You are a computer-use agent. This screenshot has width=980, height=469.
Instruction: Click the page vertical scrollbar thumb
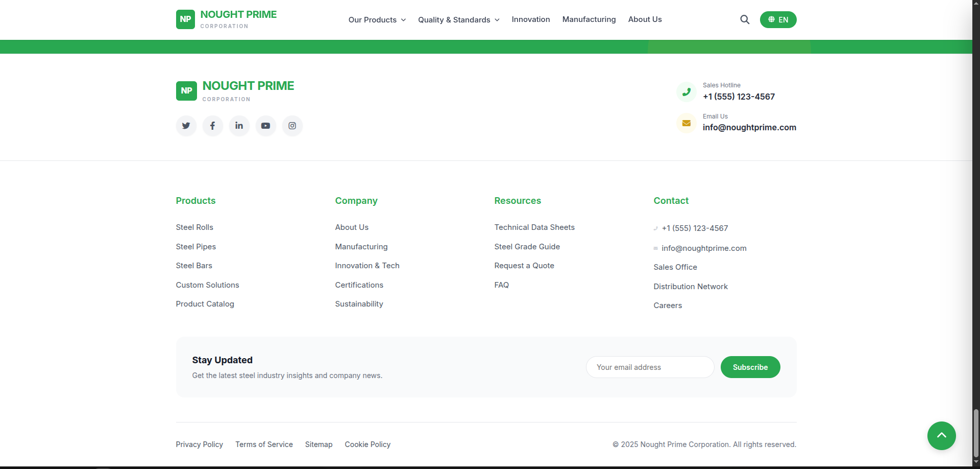click(x=976, y=432)
